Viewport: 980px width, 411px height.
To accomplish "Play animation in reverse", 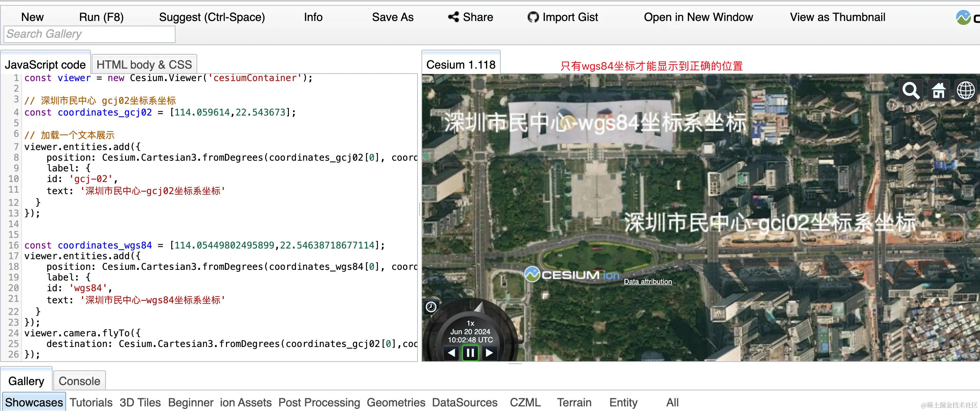I will [x=452, y=353].
